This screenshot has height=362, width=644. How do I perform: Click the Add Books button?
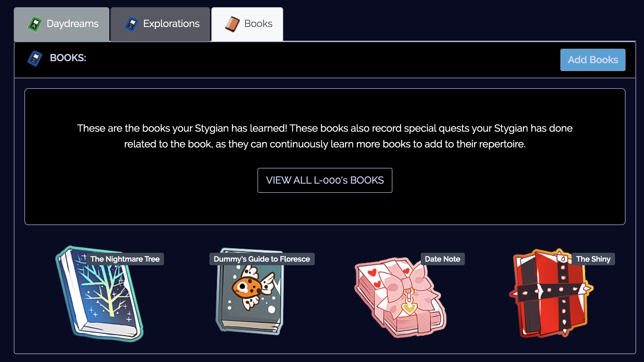pos(593,60)
